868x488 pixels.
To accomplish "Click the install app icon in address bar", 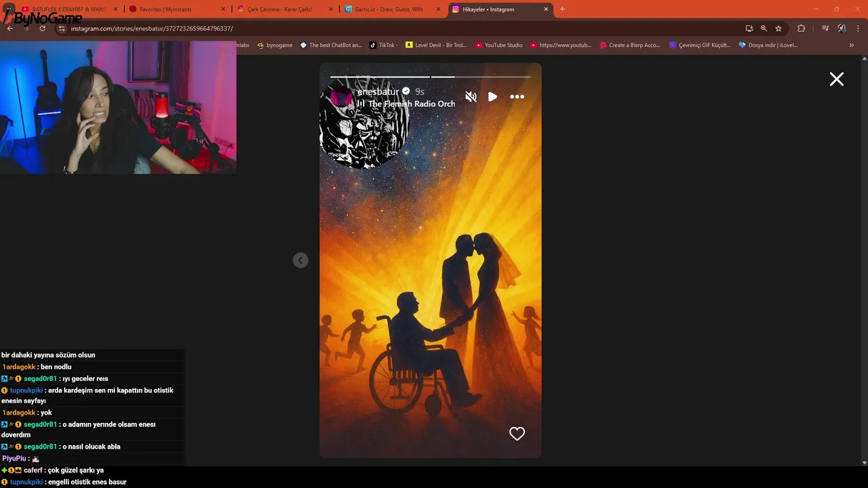I will click(749, 28).
